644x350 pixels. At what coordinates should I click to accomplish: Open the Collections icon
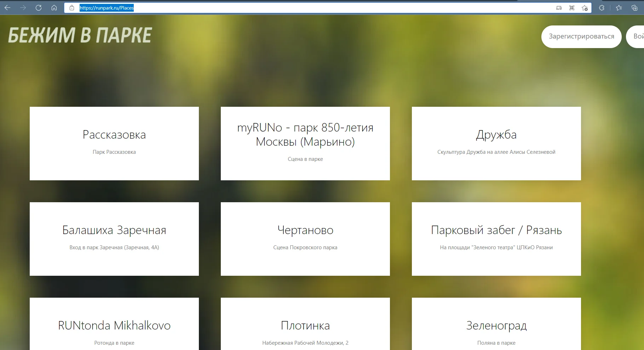(x=634, y=7)
